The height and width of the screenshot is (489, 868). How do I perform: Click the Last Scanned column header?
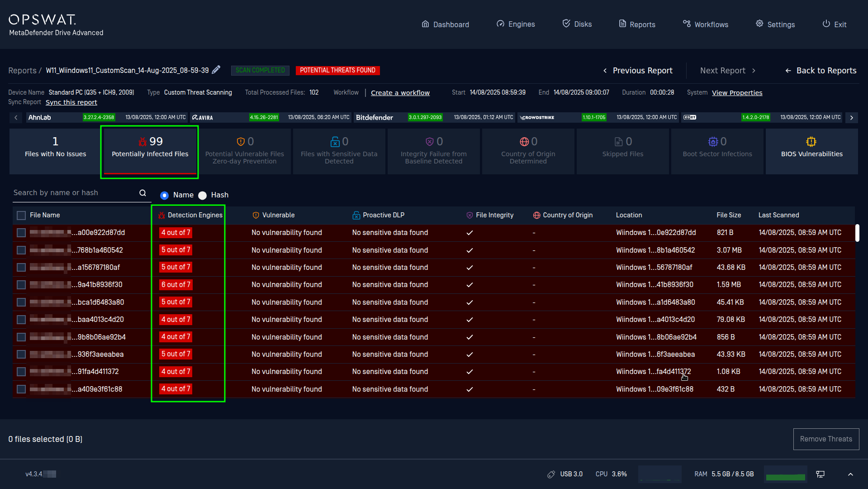[x=778, y=216]
